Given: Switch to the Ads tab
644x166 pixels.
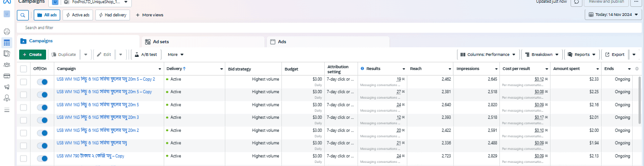Looking at the screenshot, I should [x=328, y=41].
